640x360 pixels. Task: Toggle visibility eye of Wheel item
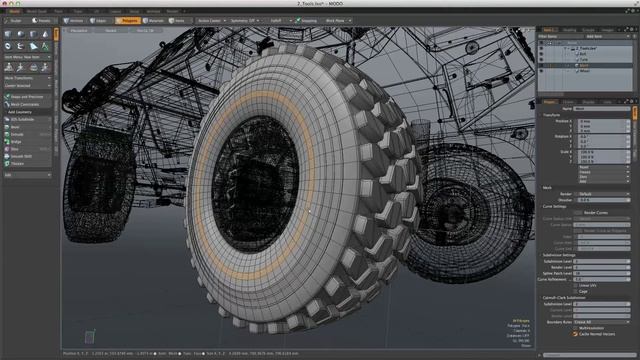[x=541, y=71]
